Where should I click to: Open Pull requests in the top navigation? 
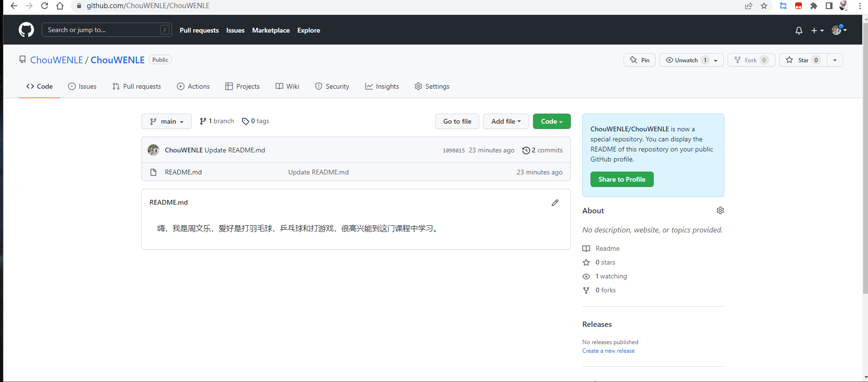click(199, 30)
